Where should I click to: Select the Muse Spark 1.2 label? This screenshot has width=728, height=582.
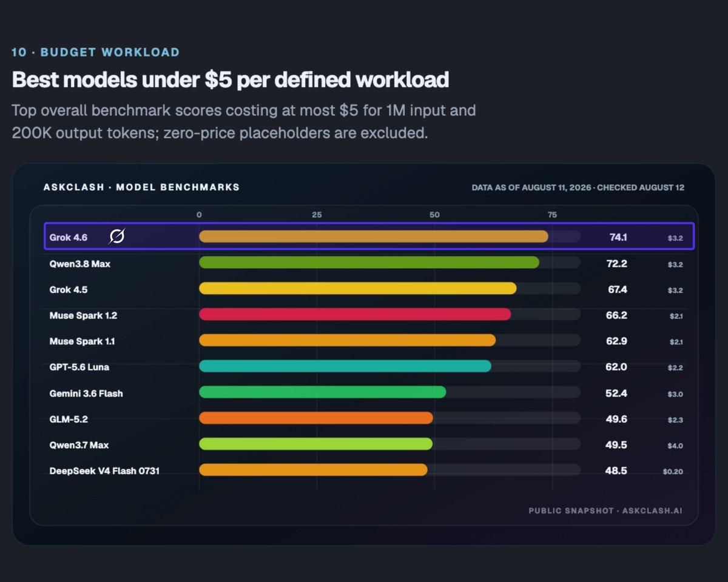83,315
